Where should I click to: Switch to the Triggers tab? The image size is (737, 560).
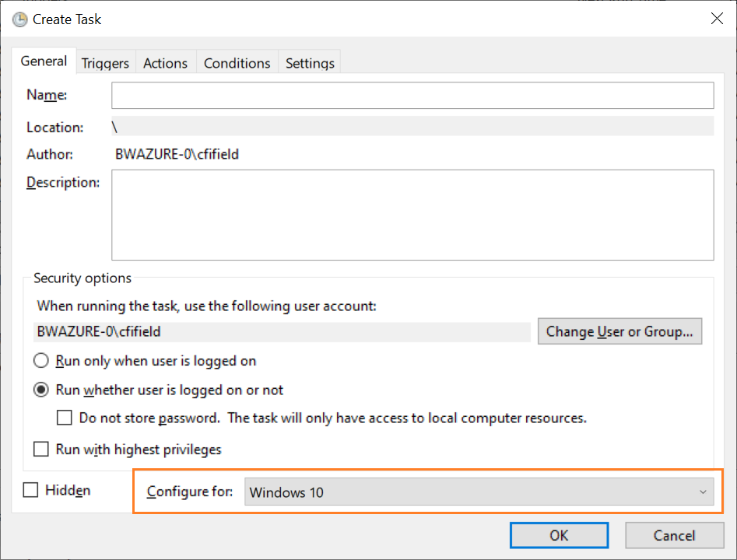point(105,62)
